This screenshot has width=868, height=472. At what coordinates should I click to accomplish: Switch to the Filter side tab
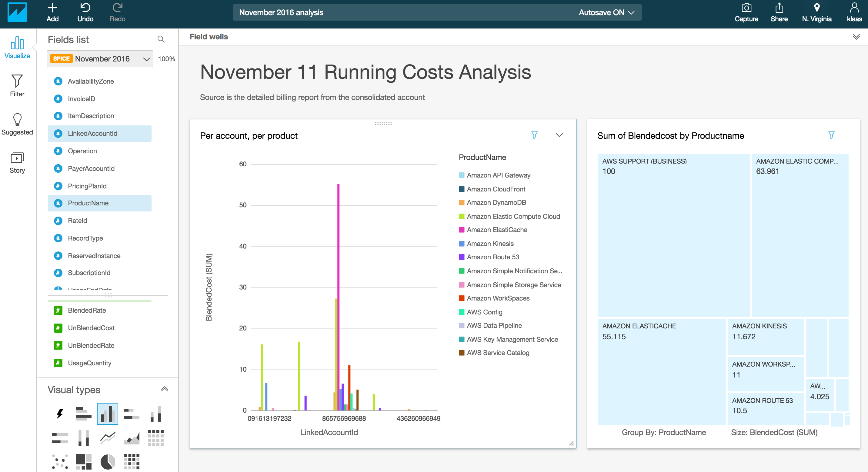(17, 85)
